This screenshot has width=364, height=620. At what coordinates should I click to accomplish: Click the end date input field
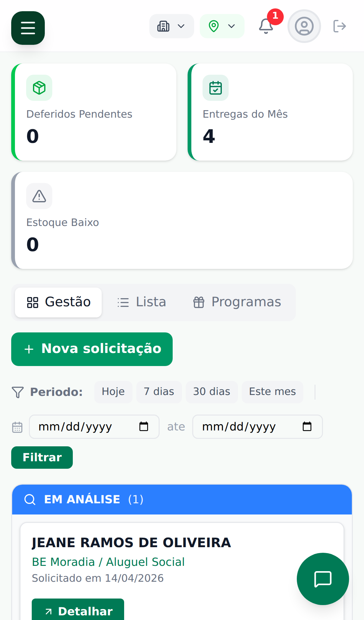click(x=246, y=426)
